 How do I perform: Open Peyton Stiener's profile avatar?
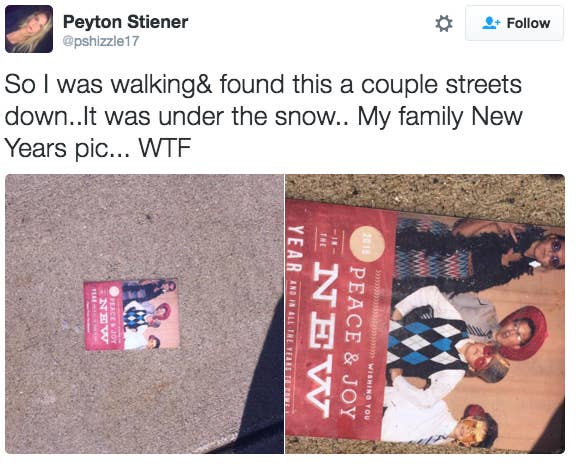(29, 29)
